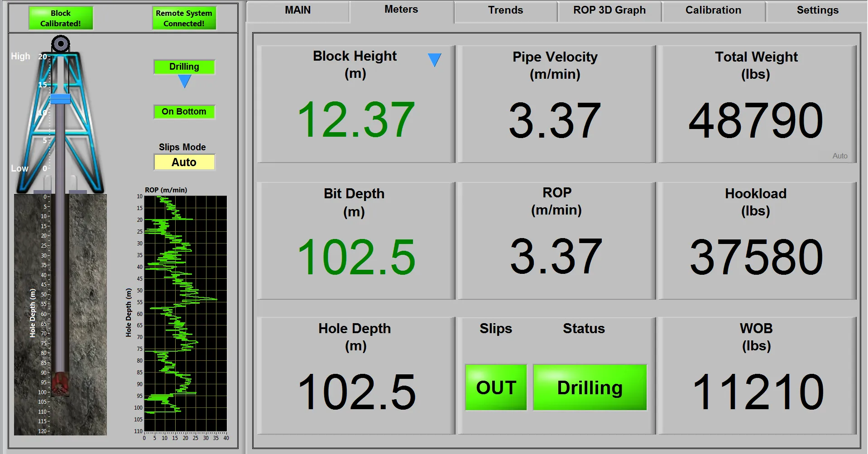Click the ROP (m/min) value 3.37

point(556,257)
